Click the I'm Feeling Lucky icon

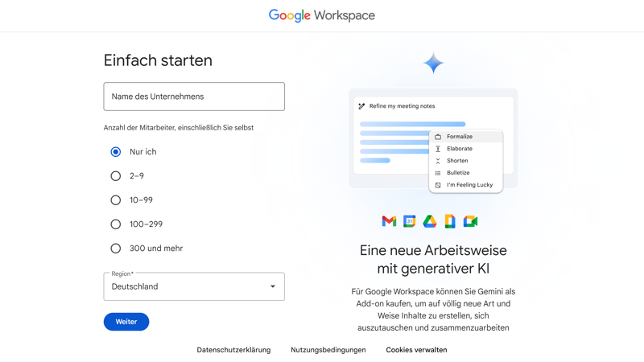pos(438,185)
